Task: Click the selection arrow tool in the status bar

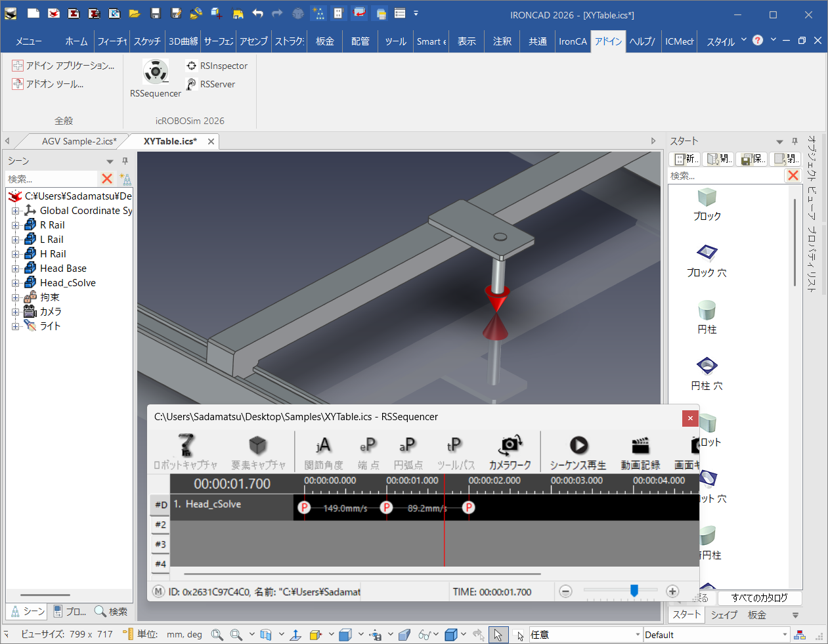Action: (x=498, y=635)
